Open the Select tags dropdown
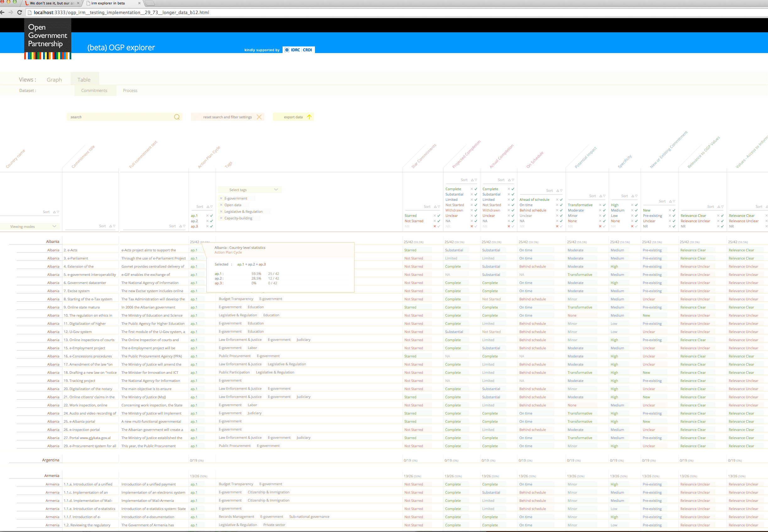768x532 pixels. (250, 190)
